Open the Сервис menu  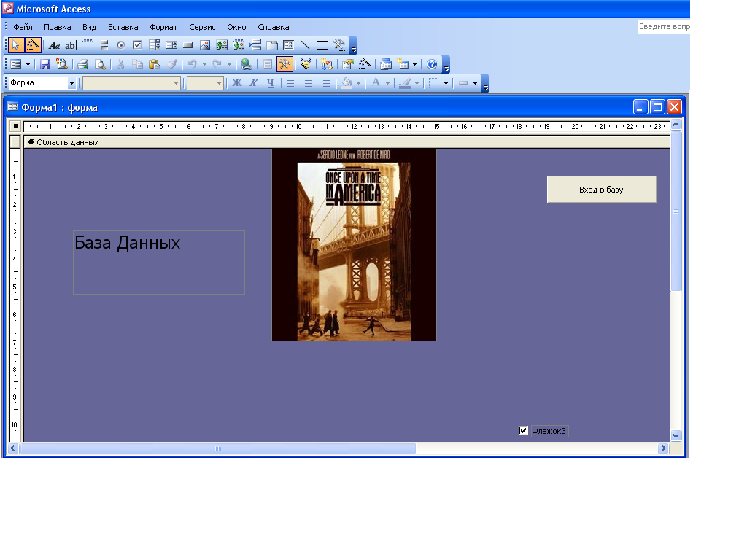202,27
